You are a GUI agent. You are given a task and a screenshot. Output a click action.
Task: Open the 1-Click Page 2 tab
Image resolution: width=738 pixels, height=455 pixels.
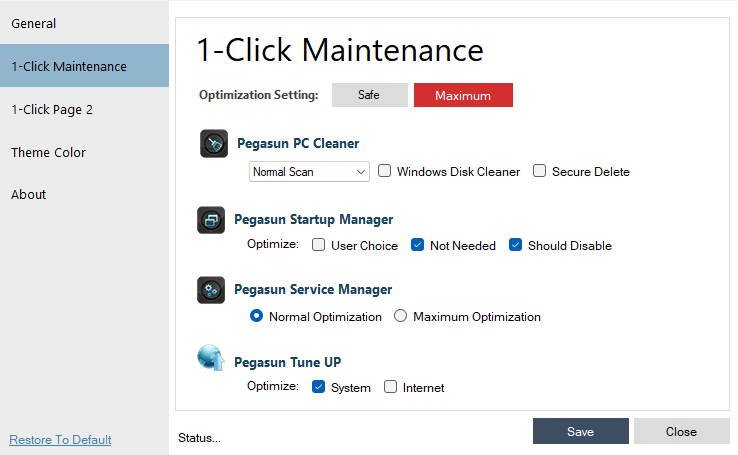tap(52, 109)
